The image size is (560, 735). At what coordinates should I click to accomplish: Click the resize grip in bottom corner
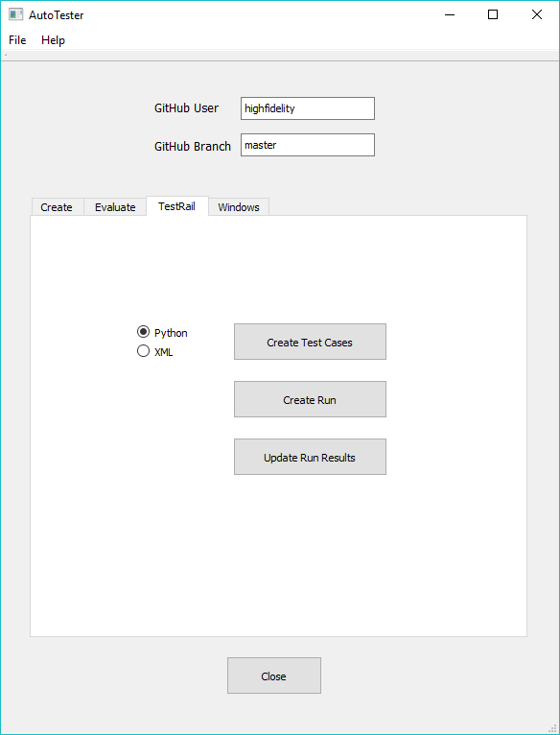click(551, 727)
